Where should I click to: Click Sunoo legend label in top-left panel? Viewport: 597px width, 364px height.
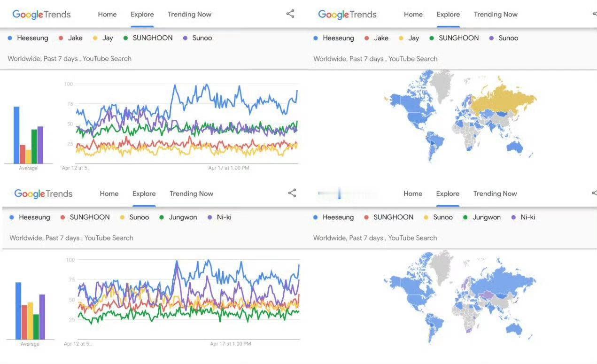click(x=202, y=38)
